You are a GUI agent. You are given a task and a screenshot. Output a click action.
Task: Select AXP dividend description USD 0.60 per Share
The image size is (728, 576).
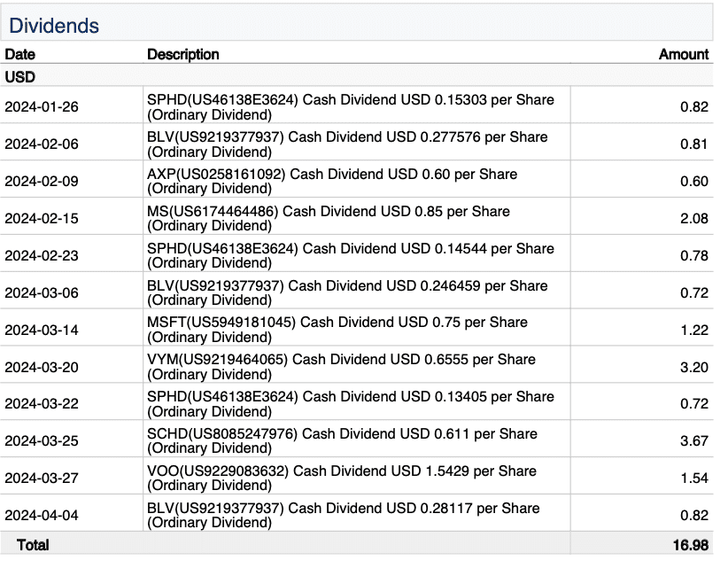pyautogui.click(x=332, y=181)
